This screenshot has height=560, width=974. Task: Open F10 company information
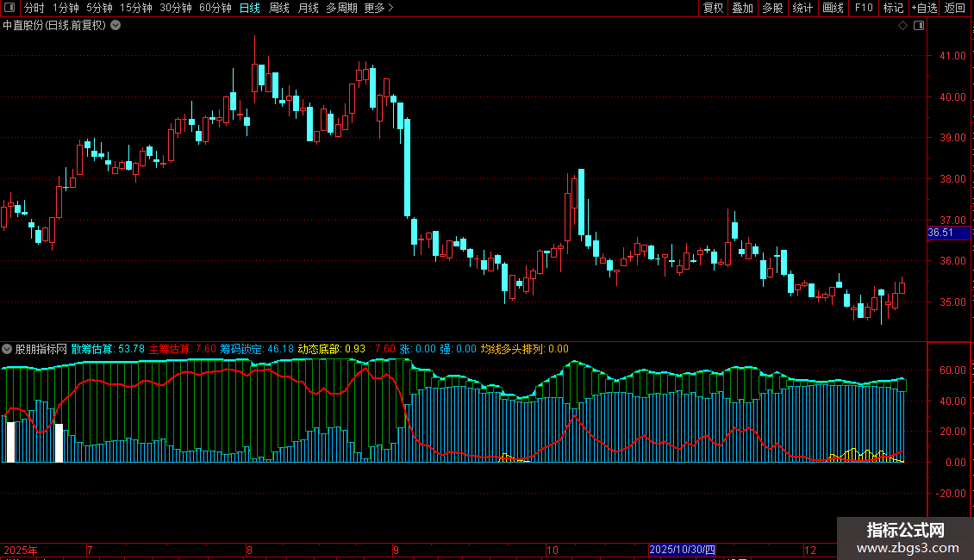[x=864, y=8]
